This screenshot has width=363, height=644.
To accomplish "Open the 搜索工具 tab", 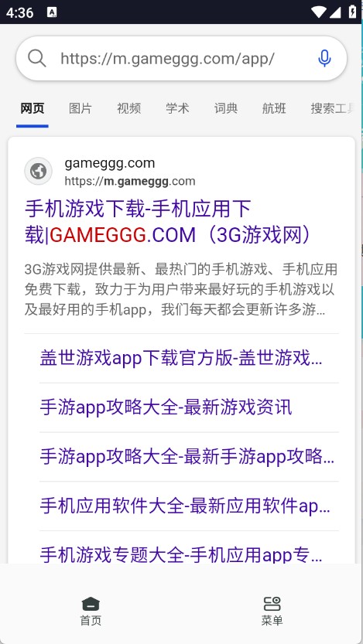I will point(333,108).
